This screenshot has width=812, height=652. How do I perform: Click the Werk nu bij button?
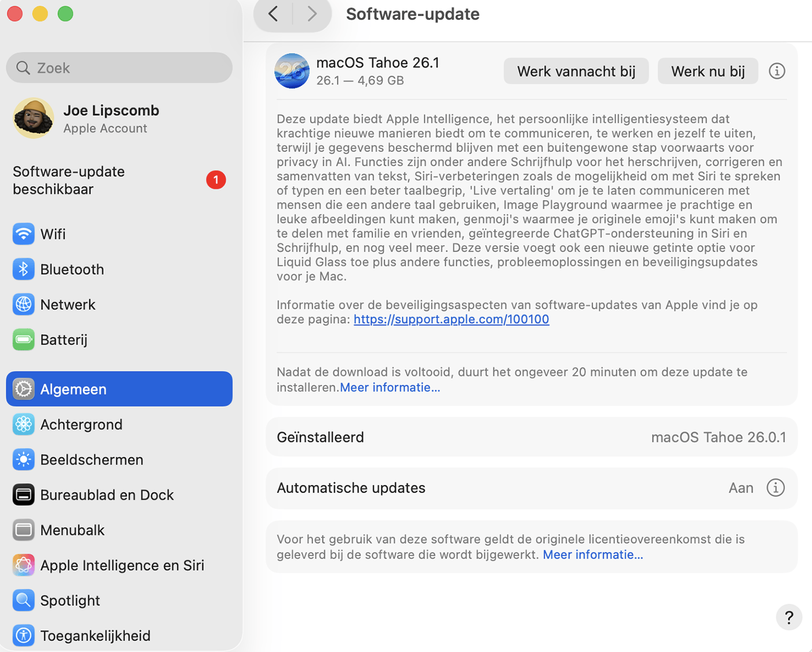pyautogui.click(x=708, y=71)
